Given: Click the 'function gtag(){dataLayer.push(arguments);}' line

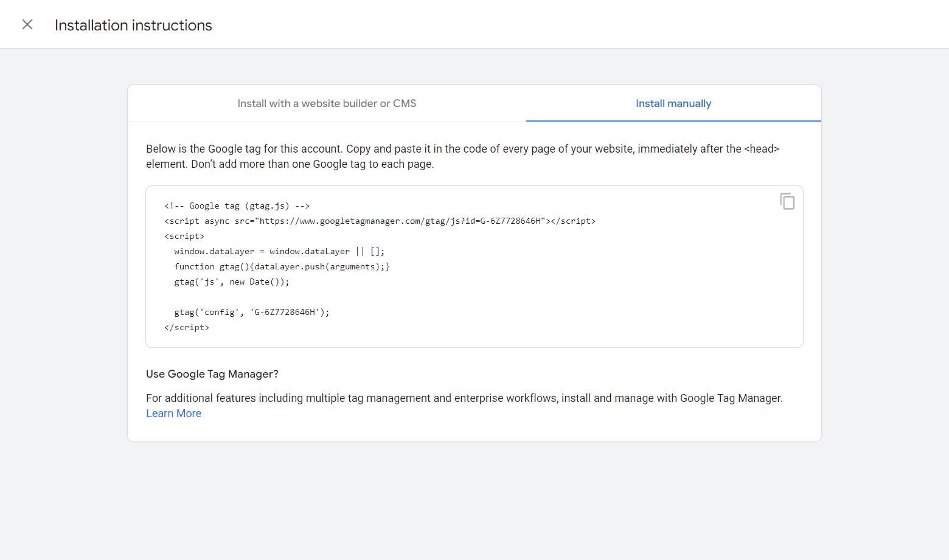Looking at the screenshot, I should click(x=282, y=267).
